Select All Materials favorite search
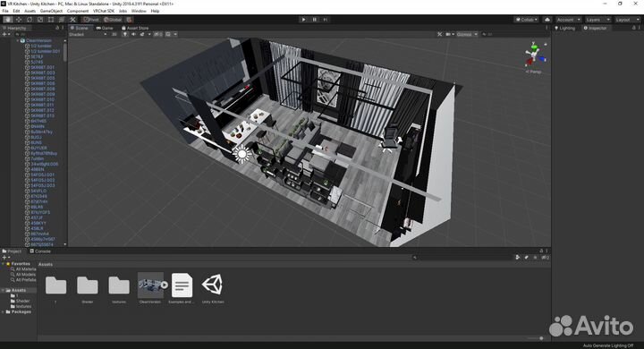 pos(23,269)
